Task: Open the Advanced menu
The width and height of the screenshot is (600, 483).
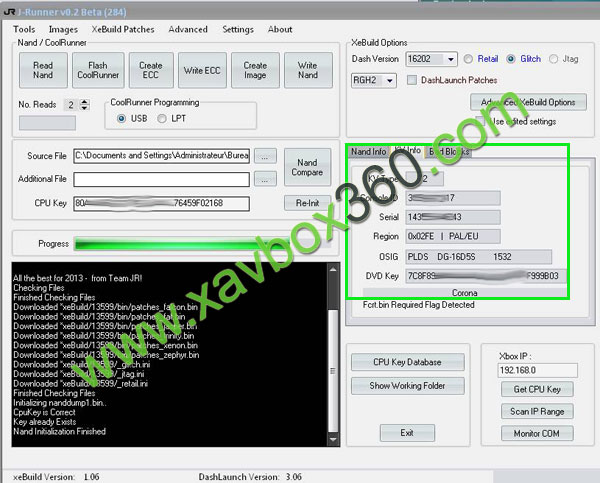Action: (188, 29)
